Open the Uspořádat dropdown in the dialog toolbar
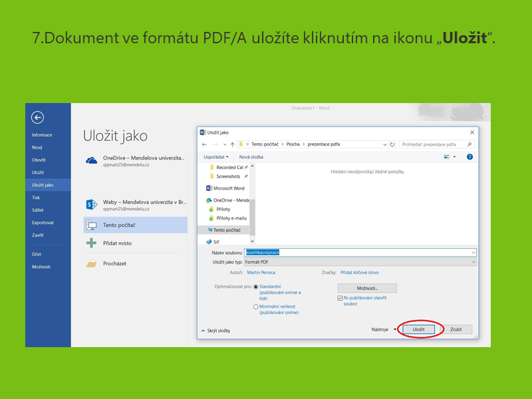532x399 pixels. pos(215,157)
